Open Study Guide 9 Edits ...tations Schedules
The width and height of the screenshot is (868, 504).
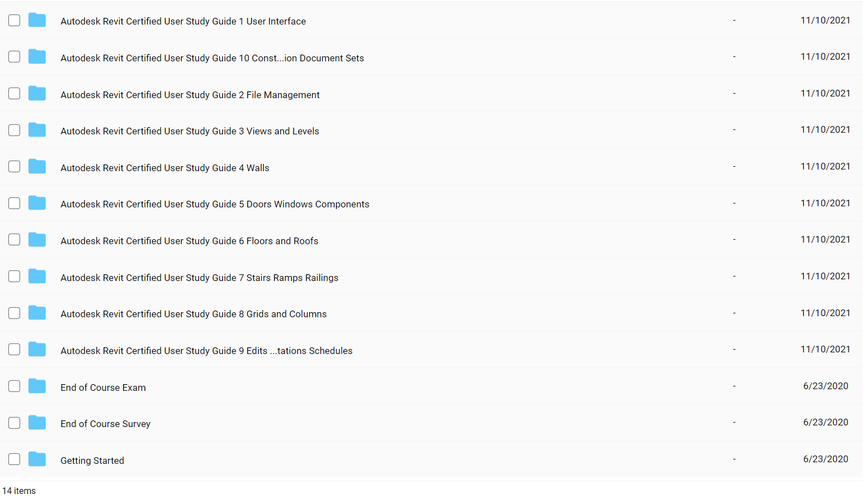click(206, 351)
